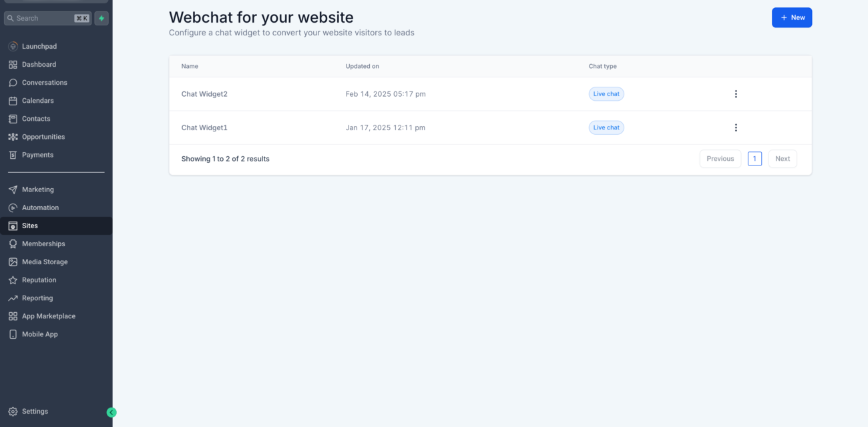Click the Mobile App sidebar icon
Screen dimensions: 868x427
coord(12,334)
